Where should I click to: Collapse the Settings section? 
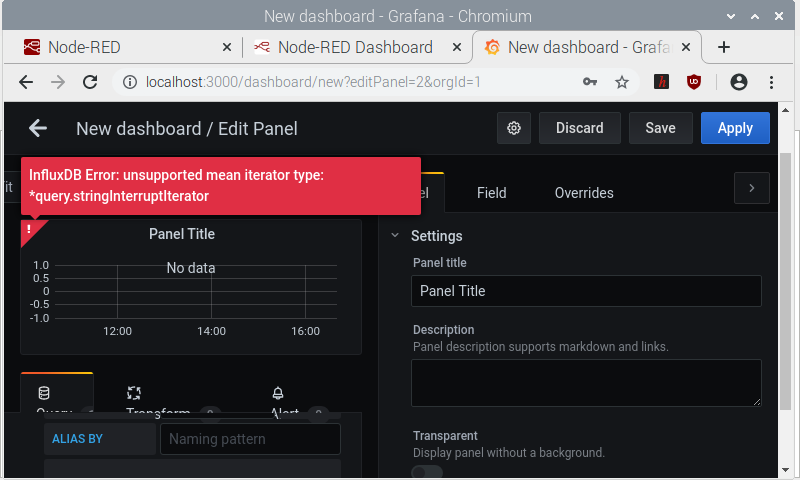pyautogui.click(x=395, y=235)
